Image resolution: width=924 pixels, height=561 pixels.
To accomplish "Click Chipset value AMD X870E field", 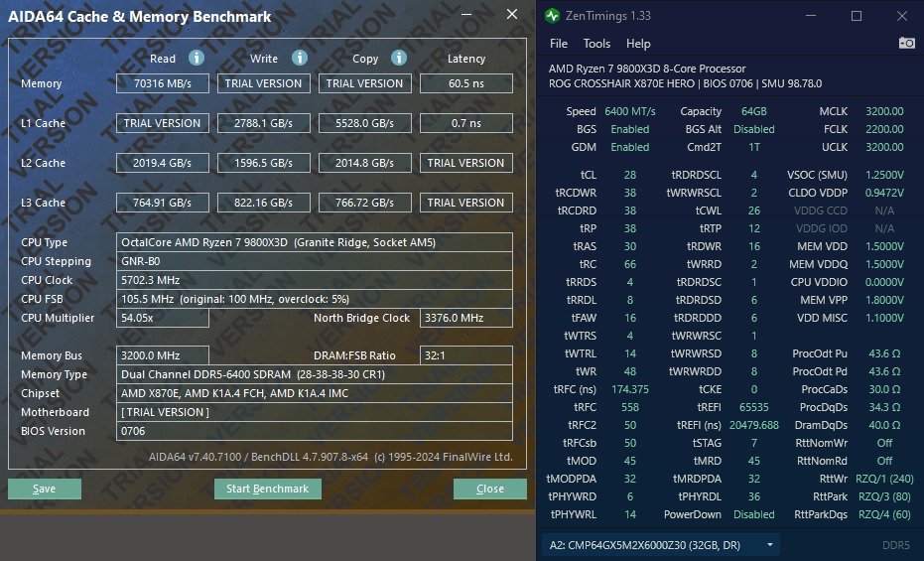I will coord(314,393).
